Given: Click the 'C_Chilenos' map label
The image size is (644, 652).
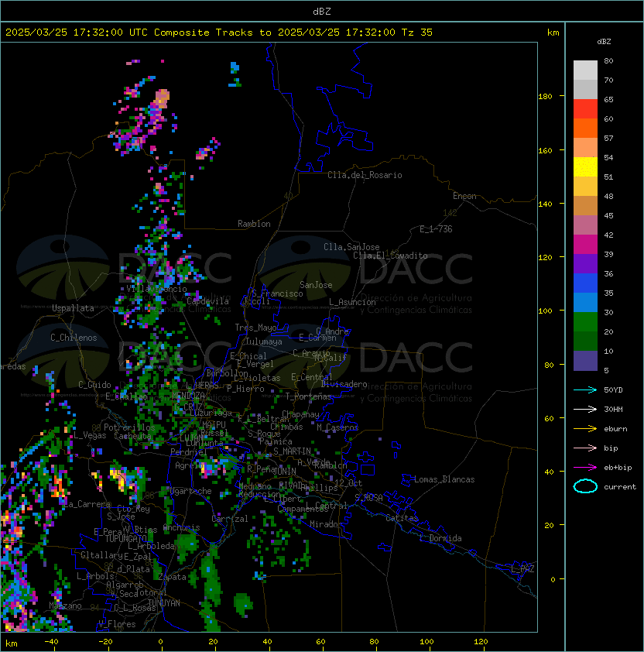Looking at the screenshot, I should click(74, 338).
